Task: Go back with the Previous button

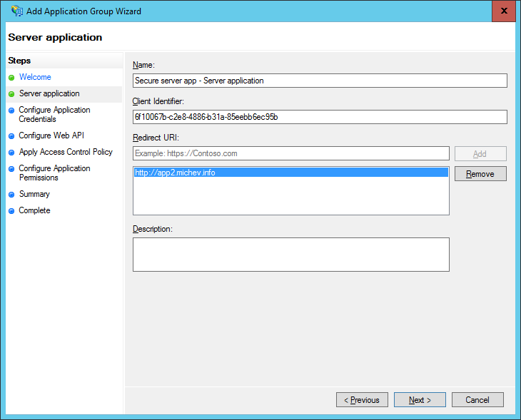Action: click(362, 400)
